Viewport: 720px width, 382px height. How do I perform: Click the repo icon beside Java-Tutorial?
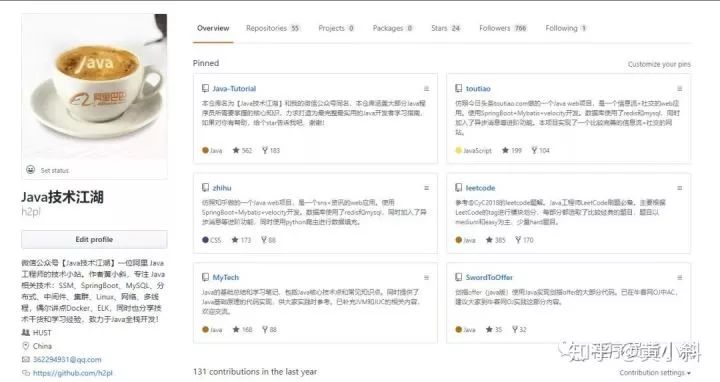[x=205, y=88]
